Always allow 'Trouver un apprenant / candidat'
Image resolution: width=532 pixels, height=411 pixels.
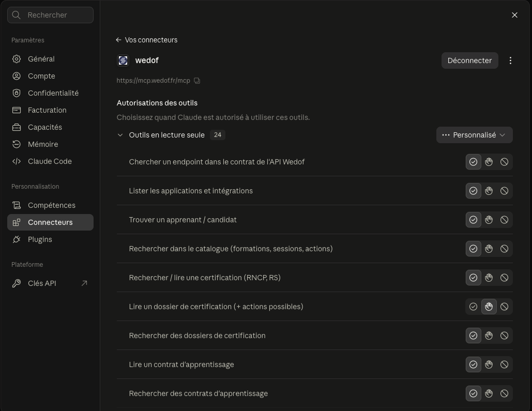click(473, 220)
